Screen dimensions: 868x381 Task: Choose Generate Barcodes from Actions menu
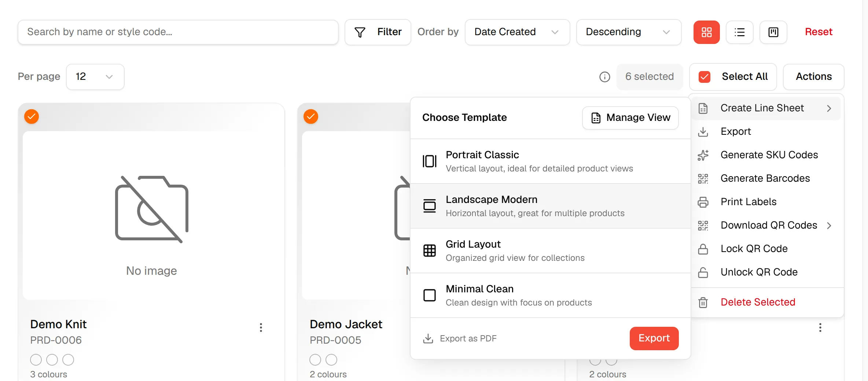767,179
